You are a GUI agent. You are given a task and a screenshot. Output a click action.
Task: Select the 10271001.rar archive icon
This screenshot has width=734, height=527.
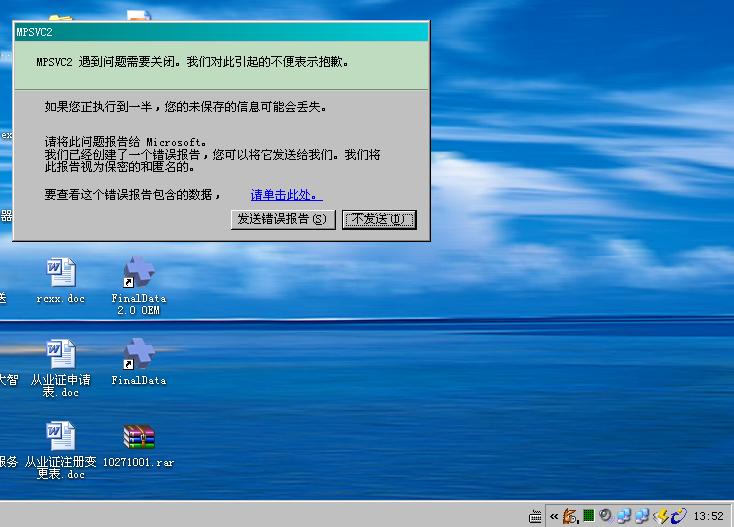[x=139, y=437]
